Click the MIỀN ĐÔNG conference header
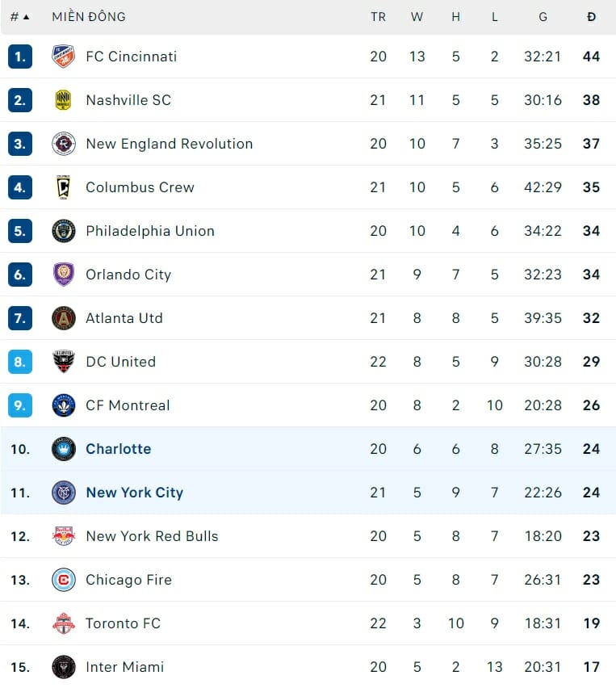616x688 pixels. click(x=89, y=15)
